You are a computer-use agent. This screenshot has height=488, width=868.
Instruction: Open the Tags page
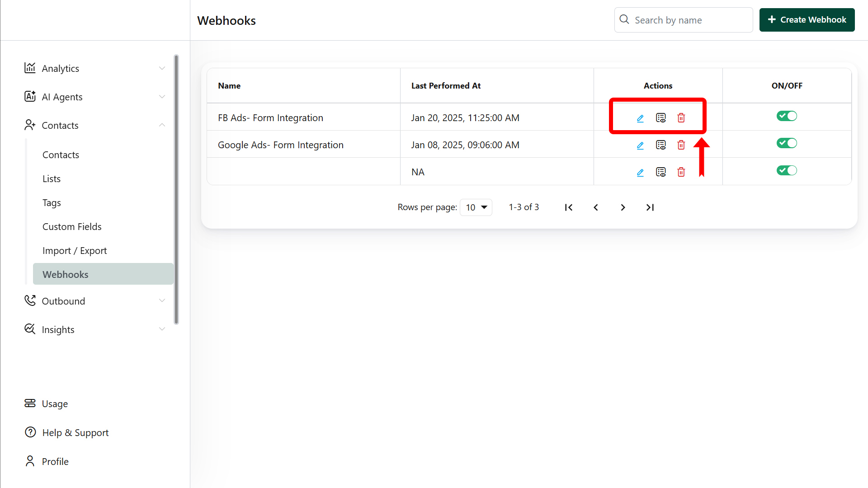point(52,203)
